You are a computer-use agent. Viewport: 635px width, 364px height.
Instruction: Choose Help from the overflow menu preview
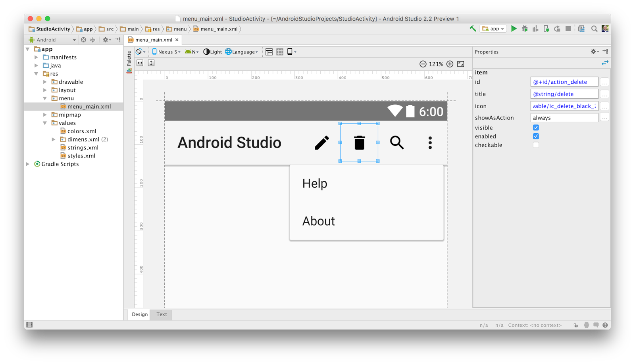click(x=314, y=183)
